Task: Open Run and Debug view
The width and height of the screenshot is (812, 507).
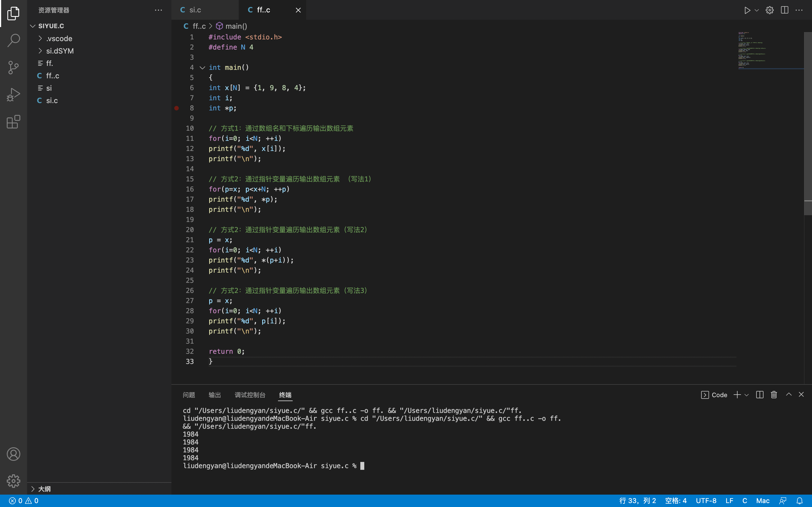Action: tap(14, 95)
